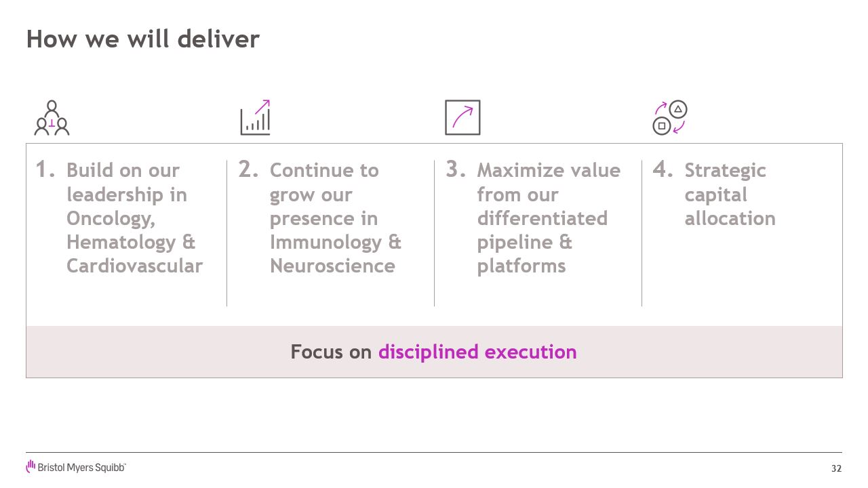Click the pink 'disciplined execution' text
The width and height of the screenshot is (868, 488).
pos(477,352)
